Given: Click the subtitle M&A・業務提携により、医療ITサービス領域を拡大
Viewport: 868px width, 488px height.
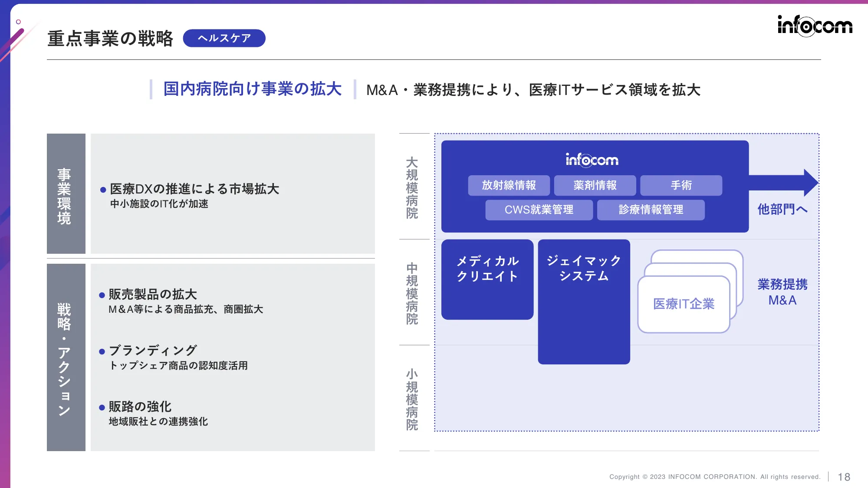Looking at the screenshot, I should point(533,90).
